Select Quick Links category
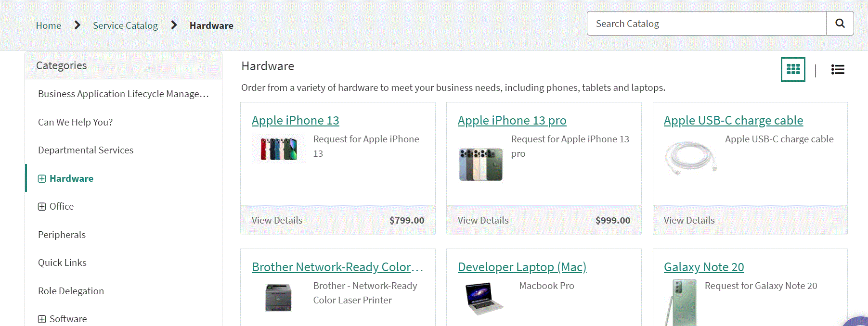 point(62,263)
